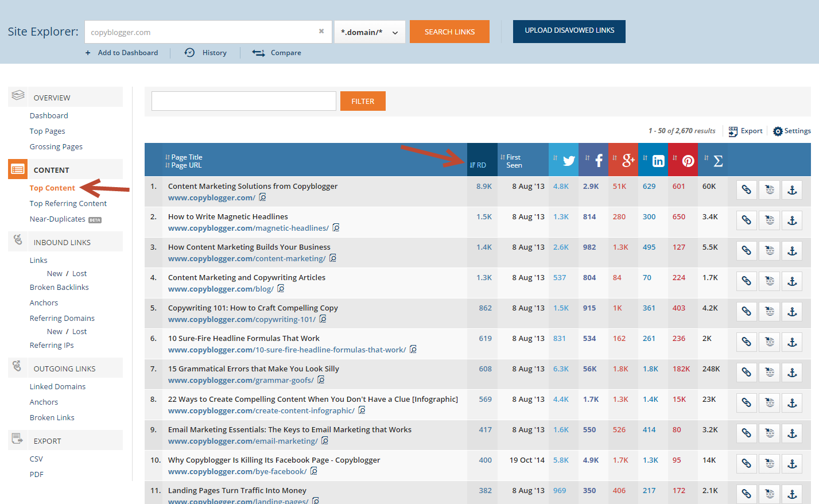Click the orange Filter button
This screenshot has width=819, height=504.
[363, 101]
